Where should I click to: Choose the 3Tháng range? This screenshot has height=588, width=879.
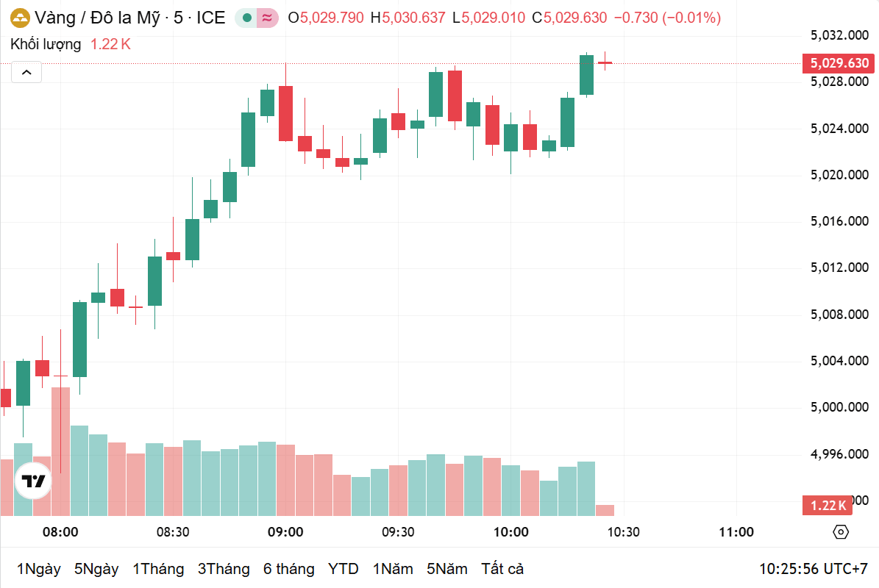tap(224, 569)
